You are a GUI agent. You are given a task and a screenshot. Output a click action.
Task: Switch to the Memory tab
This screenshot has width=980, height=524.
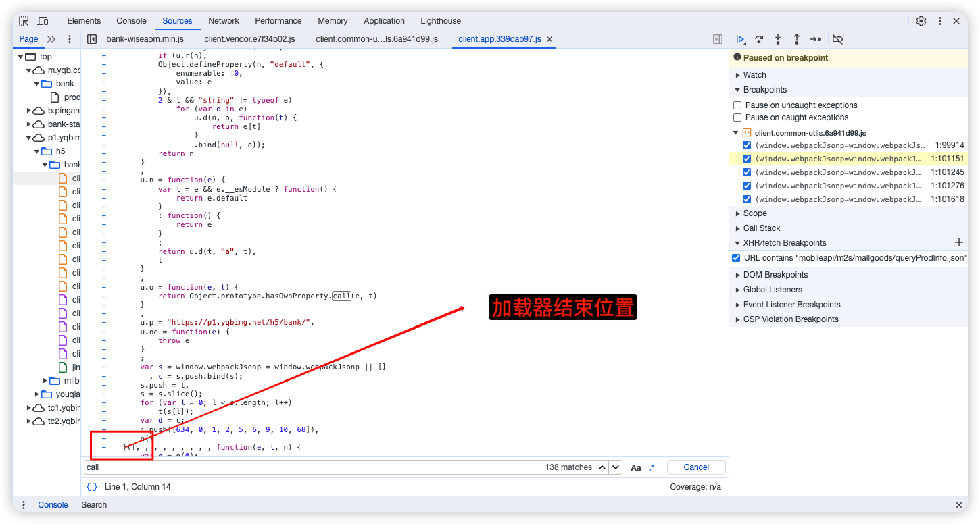(x=333, y=21)
